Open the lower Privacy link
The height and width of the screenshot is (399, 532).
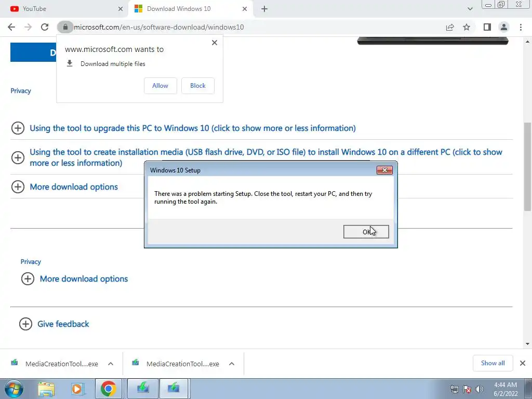[x=31, y=262]
